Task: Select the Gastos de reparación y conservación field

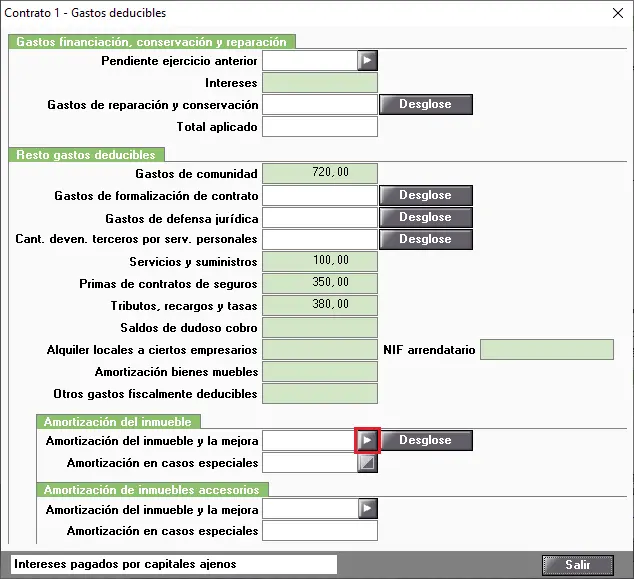Action: pyautogui.click(x=320, y=105)
